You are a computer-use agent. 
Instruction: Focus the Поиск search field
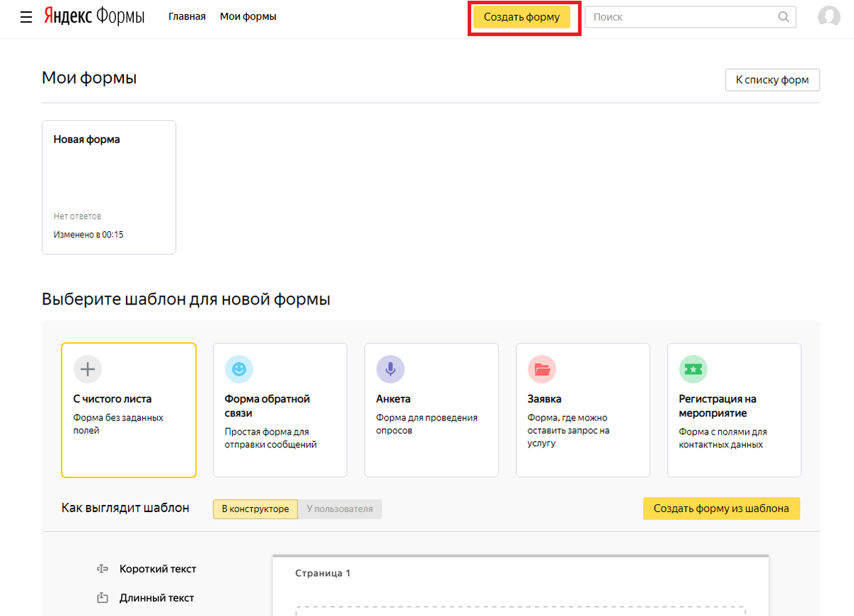pos(690,17)
